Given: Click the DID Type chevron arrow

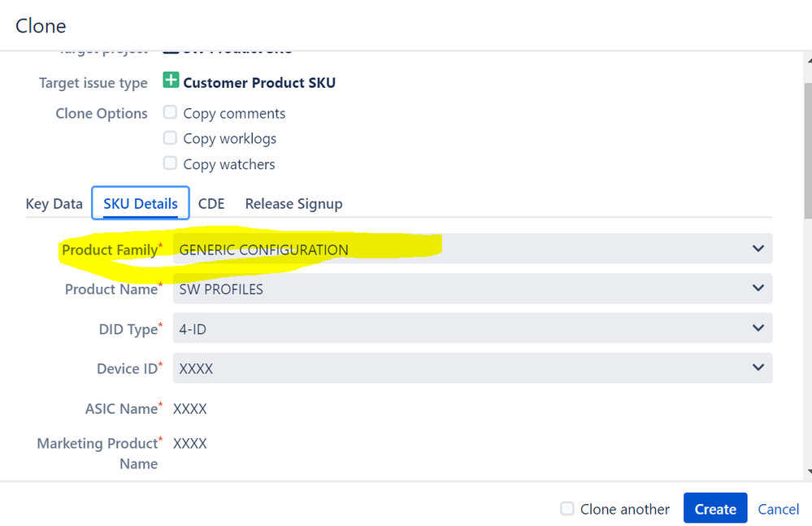Looking at the screenshot, I should point(758,328).
